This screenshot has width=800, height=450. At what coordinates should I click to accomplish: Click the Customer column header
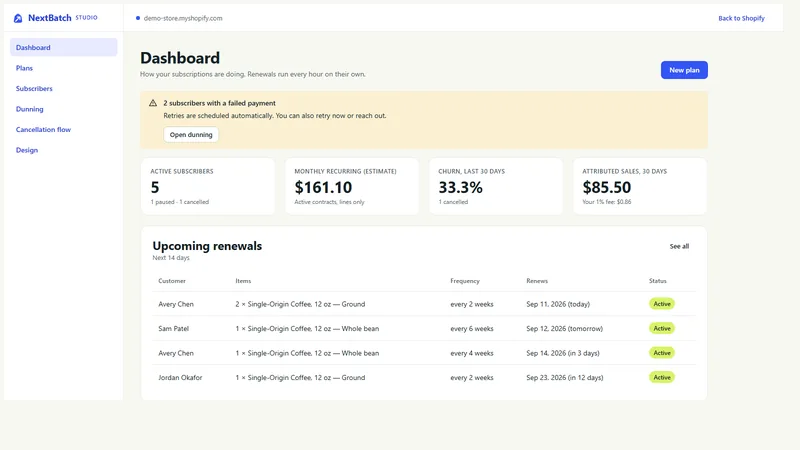pos(172,281)
